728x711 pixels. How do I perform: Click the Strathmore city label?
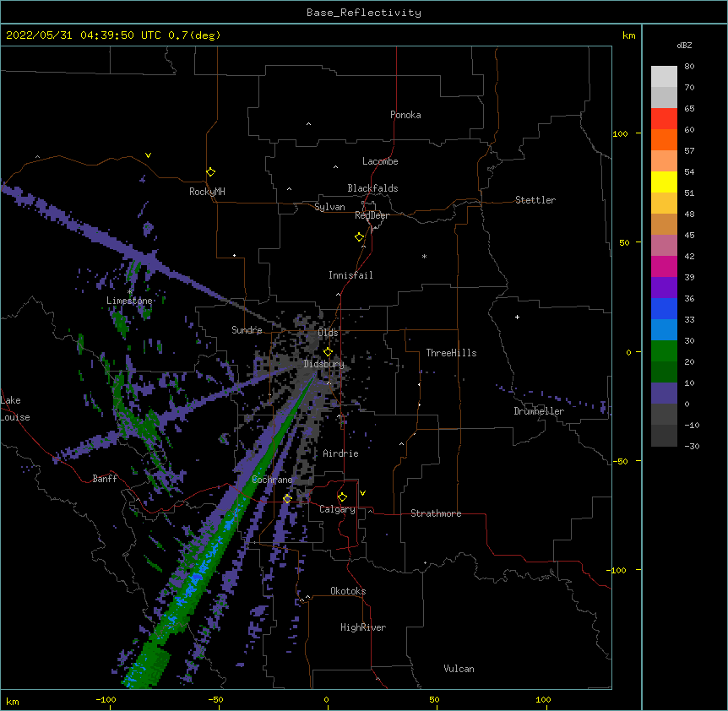pyautogui.click(x=436, y=513)
